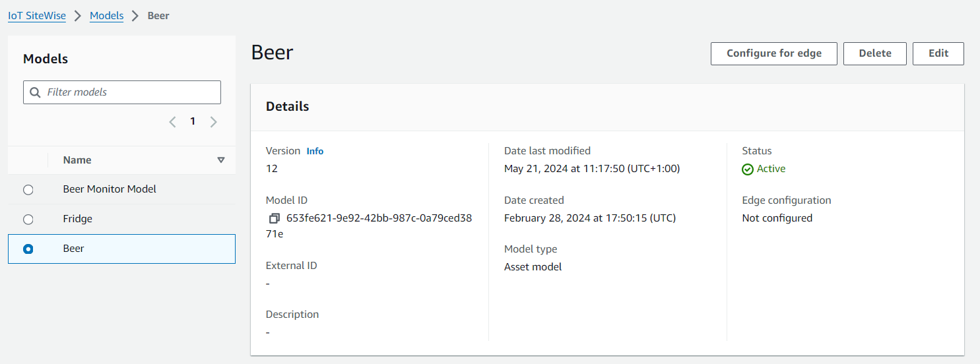Image resolution: width=980 pixels, height=364 pixels.
Task: Open the Version Info link
Action: [315, 151]
